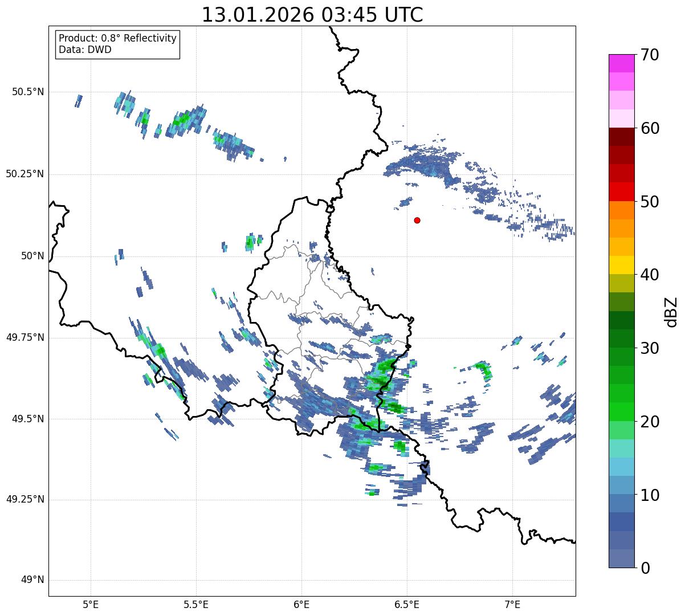Click the 'Data: DWD' text

pos(85,50)
